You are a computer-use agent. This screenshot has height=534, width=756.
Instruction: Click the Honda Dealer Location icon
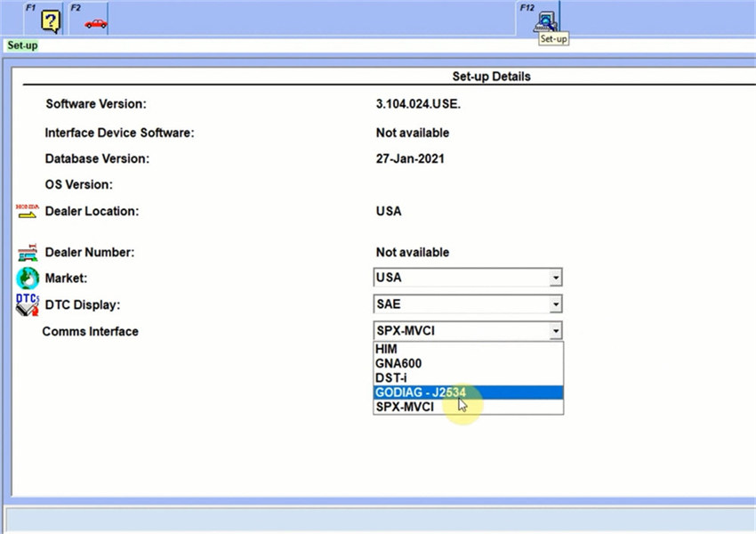click(28, 212)
